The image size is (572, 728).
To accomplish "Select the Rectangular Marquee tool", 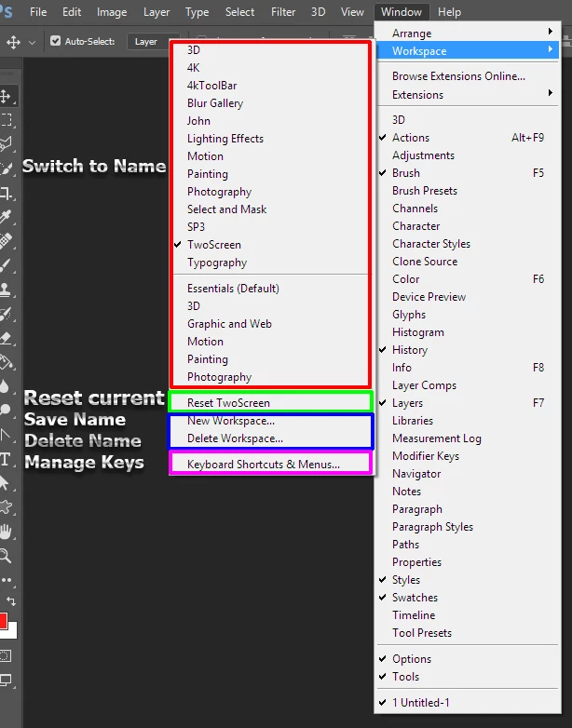I will pyautogui.click(x=6, y=120).
